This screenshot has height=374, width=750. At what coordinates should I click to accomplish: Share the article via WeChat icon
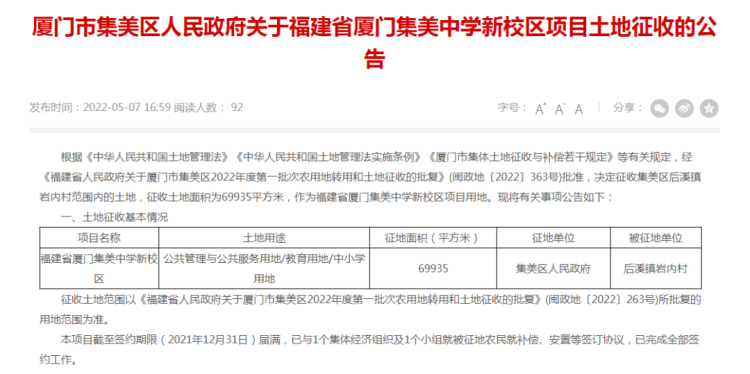(x=660, y=109)
